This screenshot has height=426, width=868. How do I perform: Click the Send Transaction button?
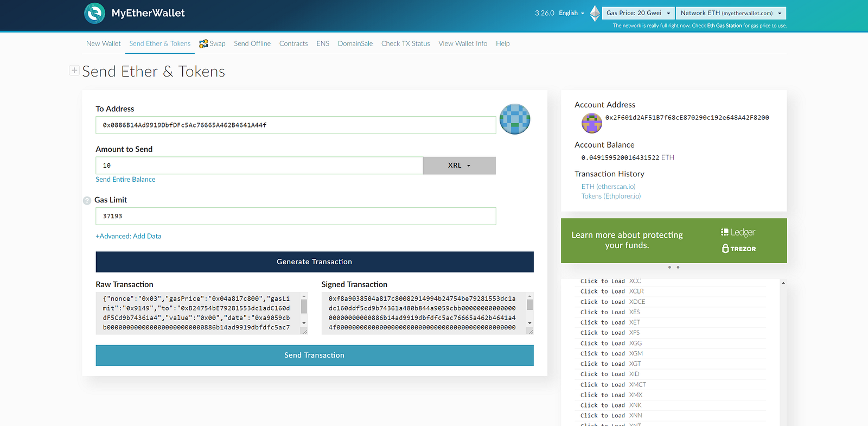pyautogui.click(x=315, y=355)
